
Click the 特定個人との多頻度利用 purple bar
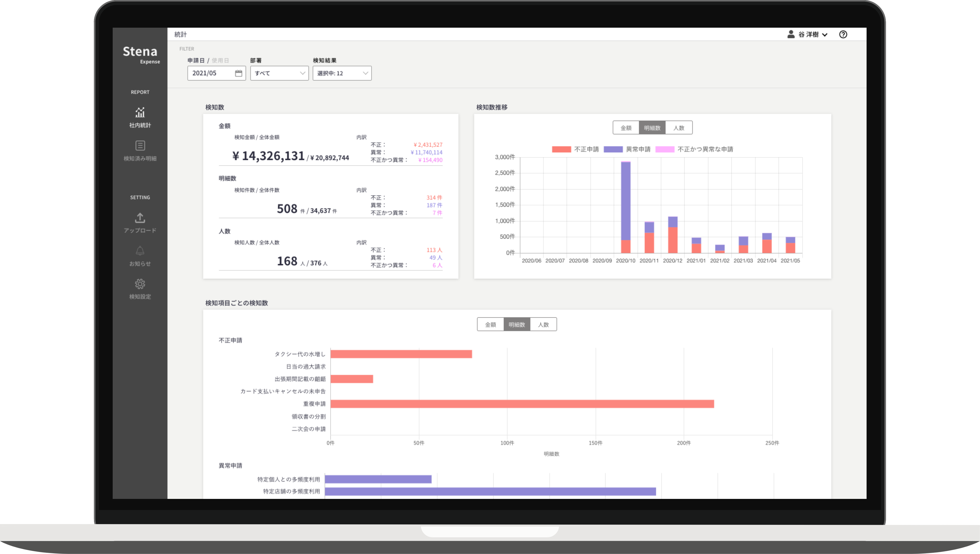click(378, 479)
